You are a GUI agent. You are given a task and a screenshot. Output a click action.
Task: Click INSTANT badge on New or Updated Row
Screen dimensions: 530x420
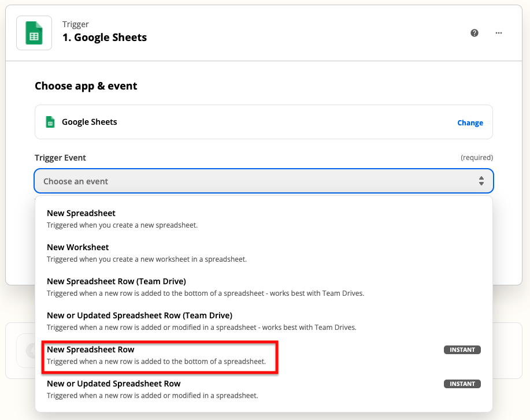[462, 384]
